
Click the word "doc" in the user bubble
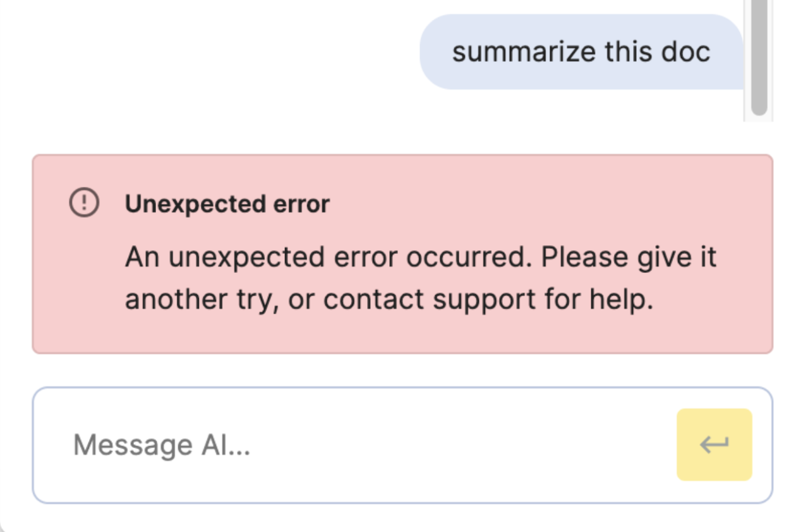pos(685,52)
